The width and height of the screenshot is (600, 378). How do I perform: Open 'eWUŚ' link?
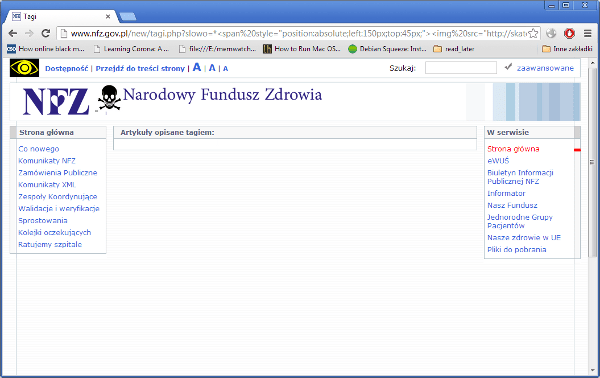click(x=498, y=161)
